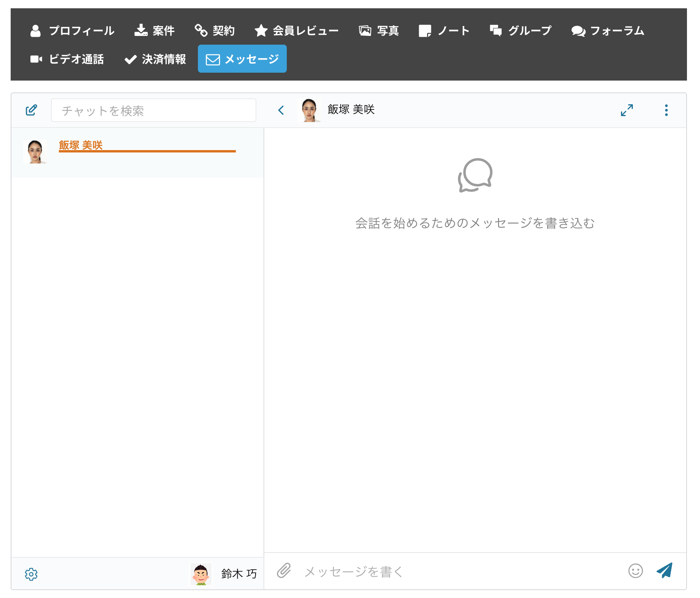700x598 pixels.
Task: Go to the 契約 tab
Action: coord(215,30)
